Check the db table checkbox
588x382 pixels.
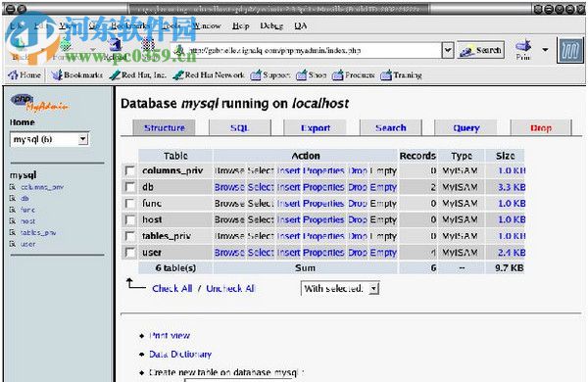pos(129,187)
